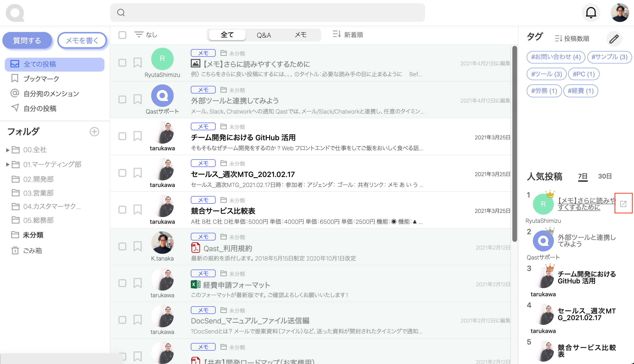The height and width of the screenshot is (364, 634).
Task: Open the 未分類 folder in the sidebar
Action: coord(27,235)
